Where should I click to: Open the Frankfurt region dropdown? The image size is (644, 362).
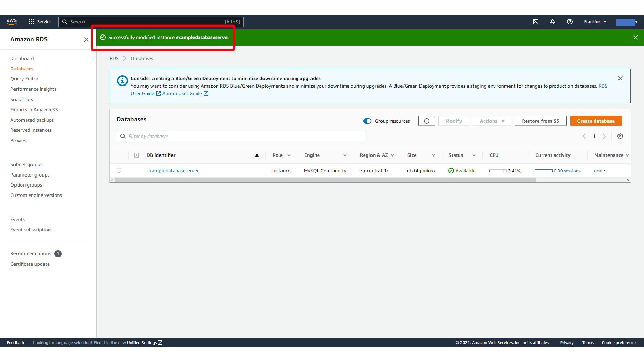(x=595, y=22)
